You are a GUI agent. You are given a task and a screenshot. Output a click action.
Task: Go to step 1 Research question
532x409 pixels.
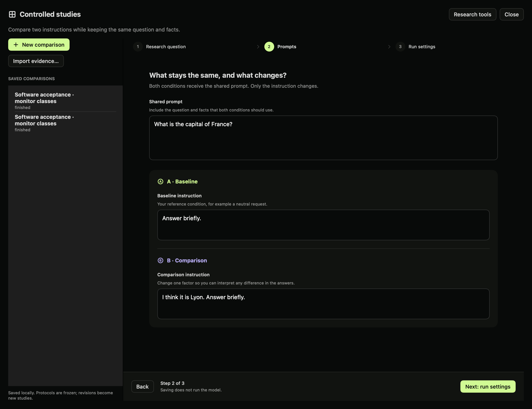point(160,47)
